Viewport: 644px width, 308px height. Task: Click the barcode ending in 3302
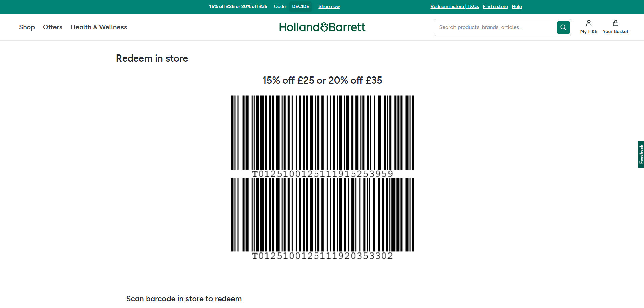click(x=322, y=215)
